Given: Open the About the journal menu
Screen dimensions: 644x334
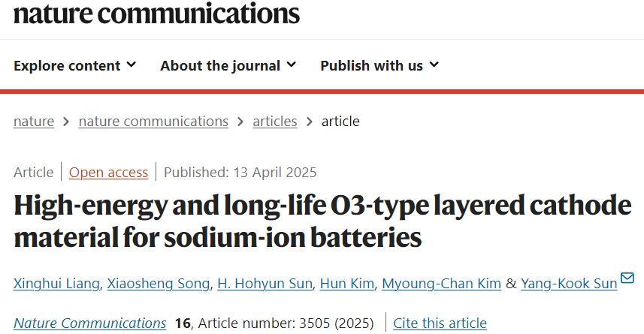Looking at the screenshot, I should [x=228, y=65].
